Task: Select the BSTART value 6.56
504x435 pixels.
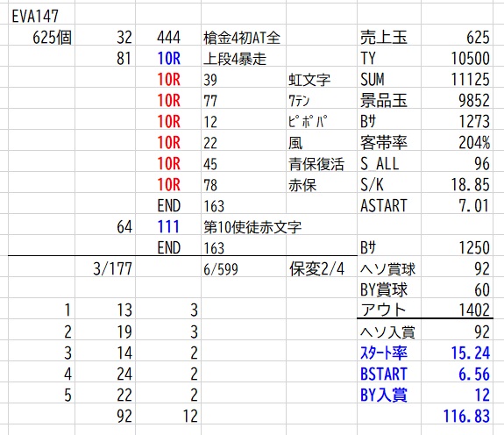Action: point(474,374)
